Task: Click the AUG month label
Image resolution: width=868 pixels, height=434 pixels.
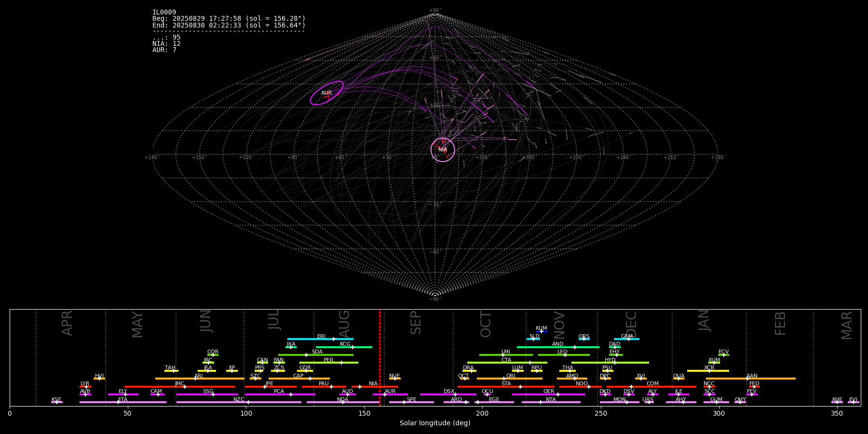Action: click(x=344, y=323)
